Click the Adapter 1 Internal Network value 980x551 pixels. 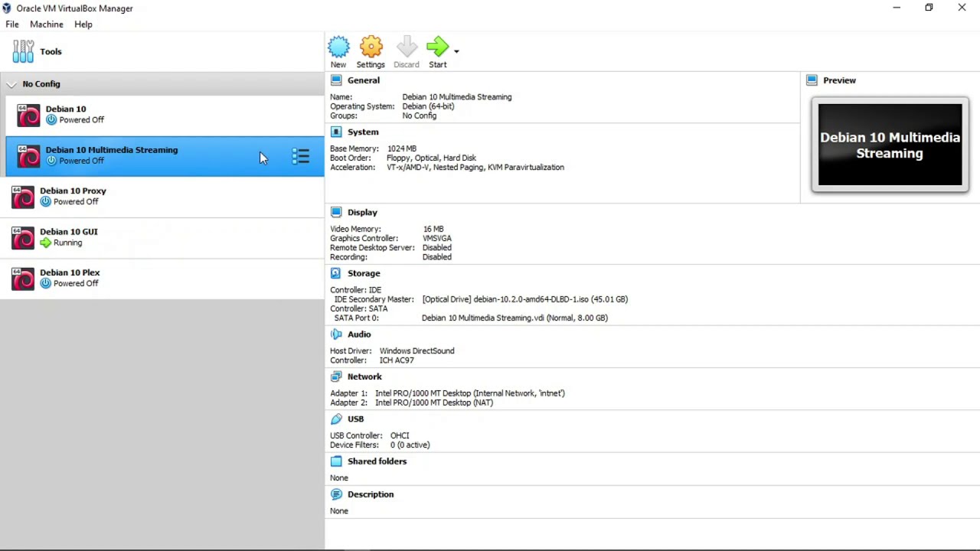(470, 393)
